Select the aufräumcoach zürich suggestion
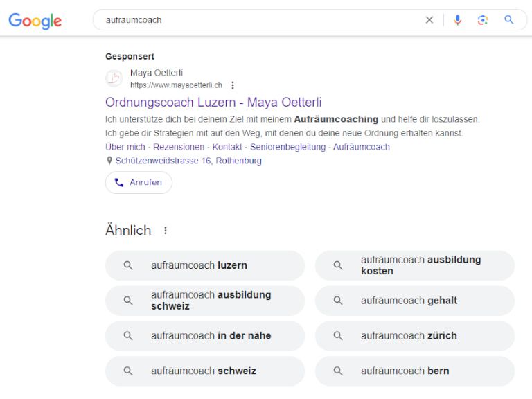Screen dimensions: 532x399 415,336
